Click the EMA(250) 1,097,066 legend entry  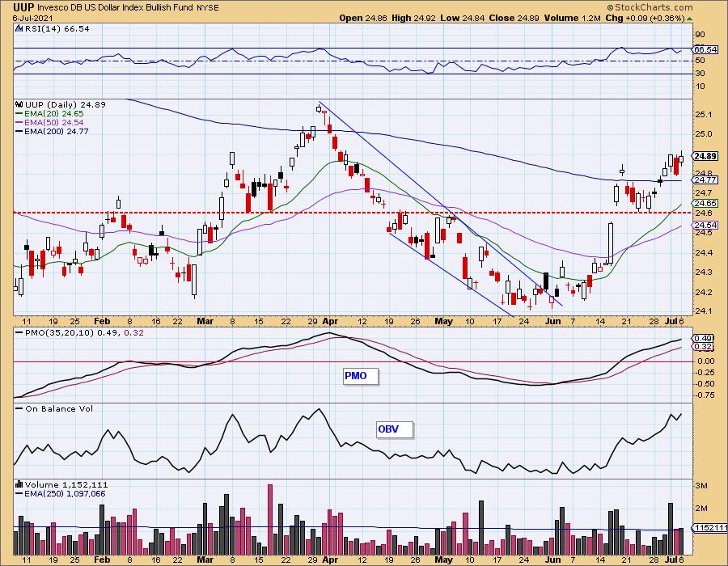tap(65, 493)
